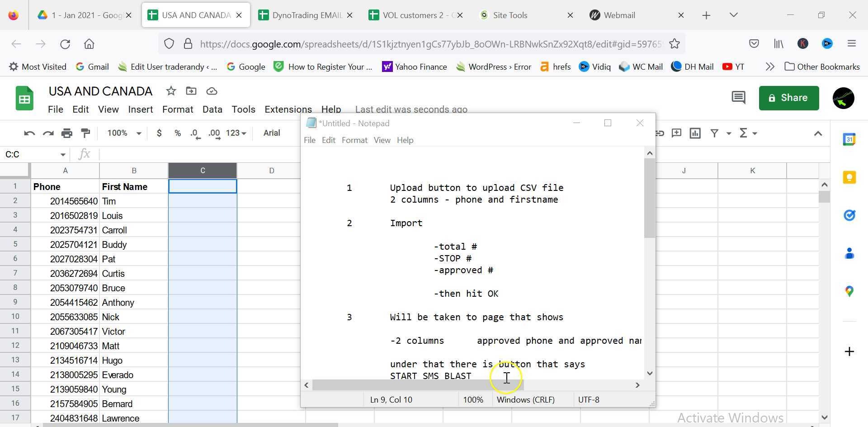Star the USA AND CANADA spreadsheet
This screenshot has width=868, height=427.
(x=171, y=91)
